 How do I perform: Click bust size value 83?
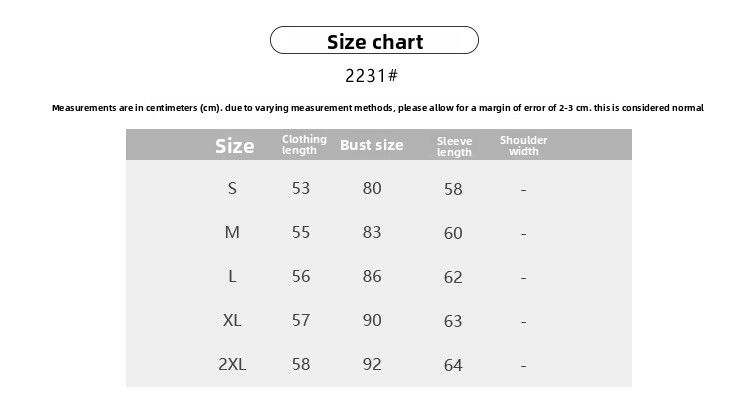point(372,232)
